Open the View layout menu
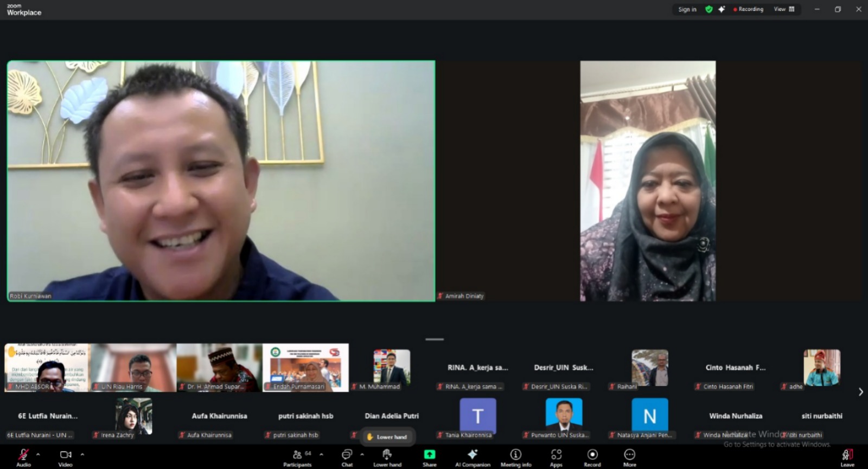This screenshot has height=469, width=868. click(784, 9)
